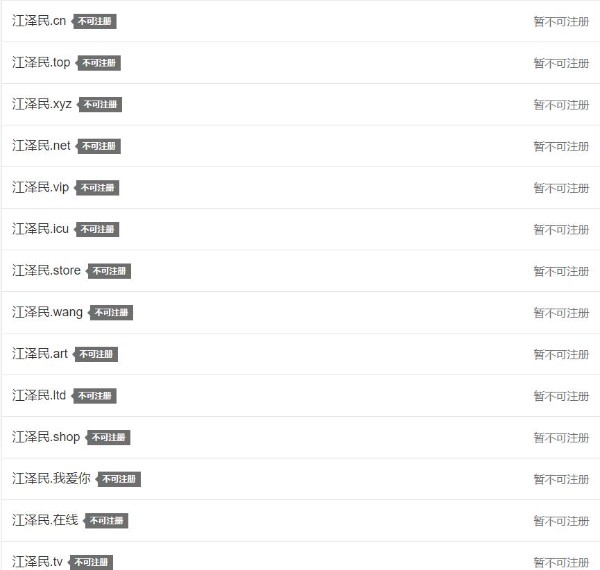Select the .top domain name
Screen dimensions: 600x570
point(41,63)
